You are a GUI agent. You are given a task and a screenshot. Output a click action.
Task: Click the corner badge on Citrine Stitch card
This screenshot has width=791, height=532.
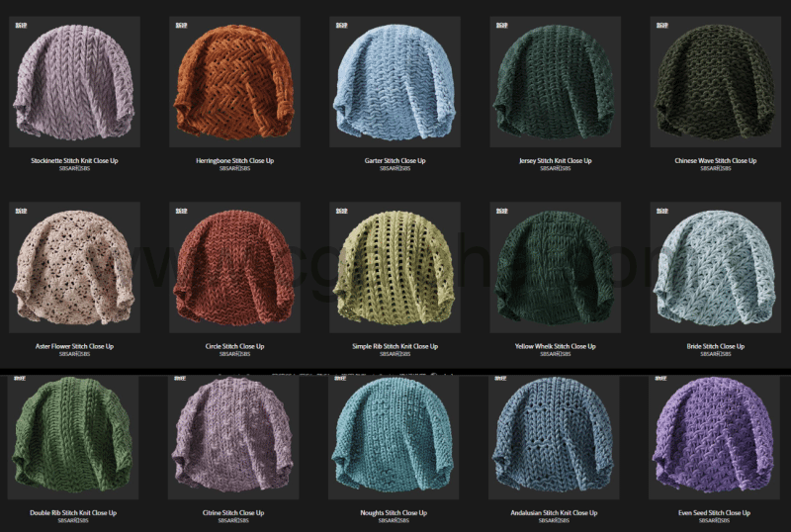(x=180, y=378)
